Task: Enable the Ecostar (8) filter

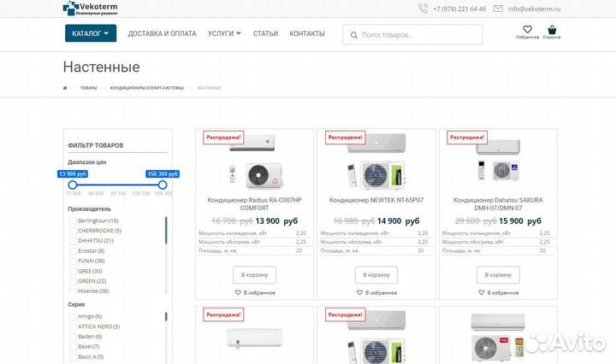Action: pyautogui.click(x=73, y=251)
